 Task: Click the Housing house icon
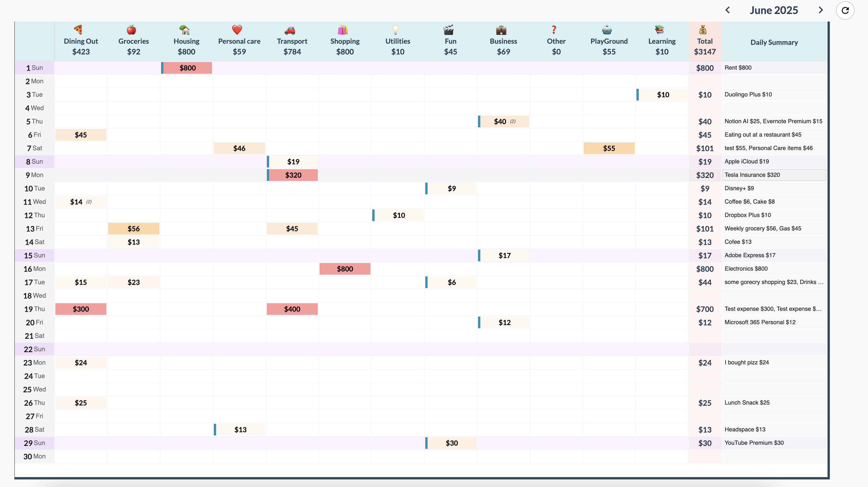tap(184, 30)
